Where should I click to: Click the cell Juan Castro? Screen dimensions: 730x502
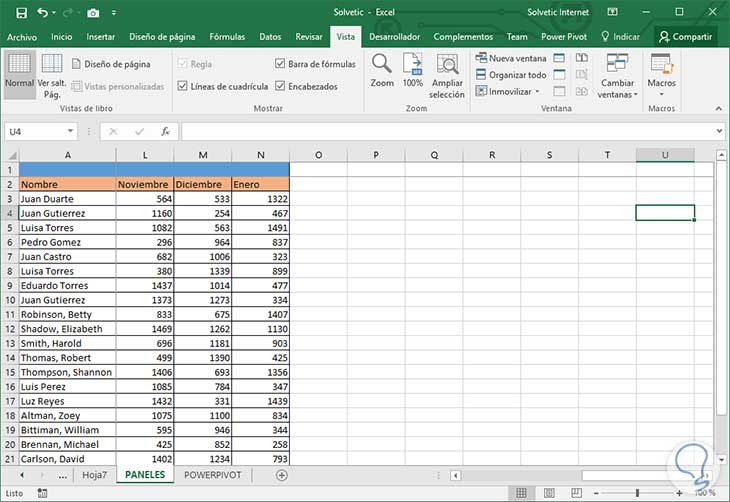(x=68, y=257)
